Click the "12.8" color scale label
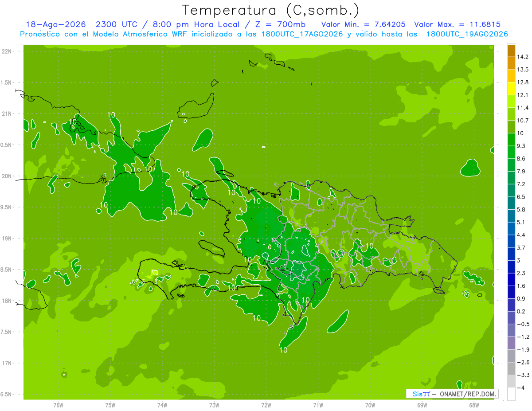Screen dimensions: 532x411 pos(523,82)
